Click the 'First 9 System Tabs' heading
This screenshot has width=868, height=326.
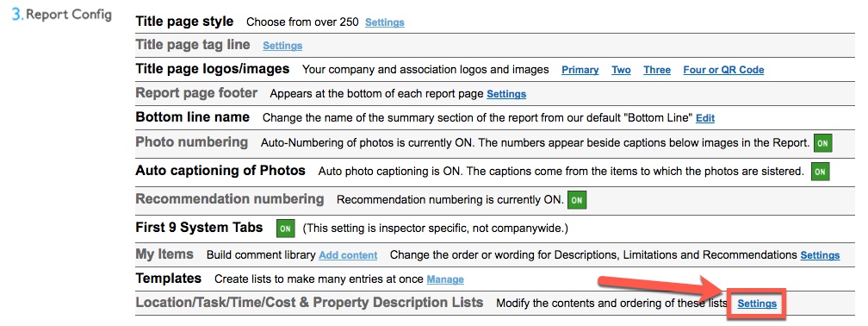[199, 228]
